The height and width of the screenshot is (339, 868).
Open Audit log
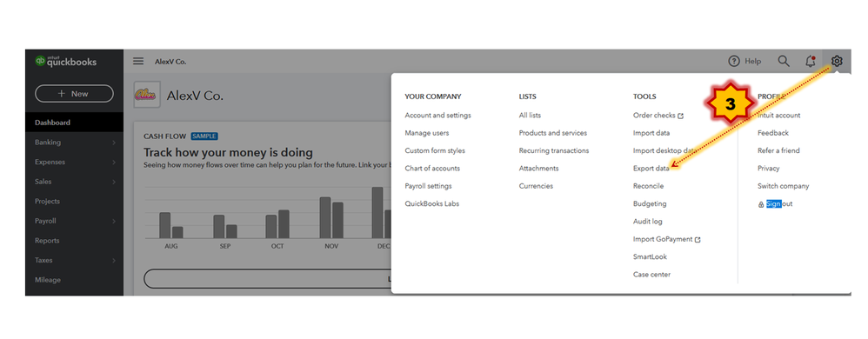click(x=648, y=221)
